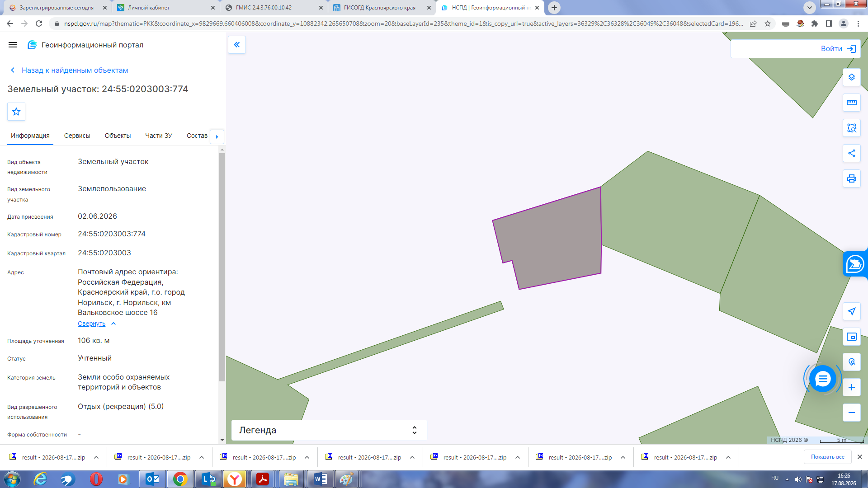Select the date 02.06.2026 value
This screenshot has height=488, width=868.
pyautogui.click(x=97, y=216)
